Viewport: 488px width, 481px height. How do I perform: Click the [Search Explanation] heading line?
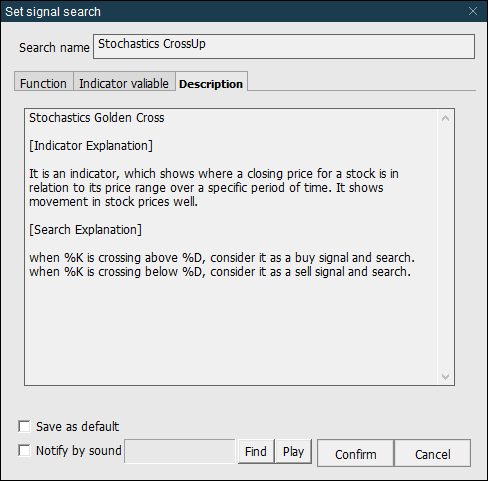(x=85, y=230)
